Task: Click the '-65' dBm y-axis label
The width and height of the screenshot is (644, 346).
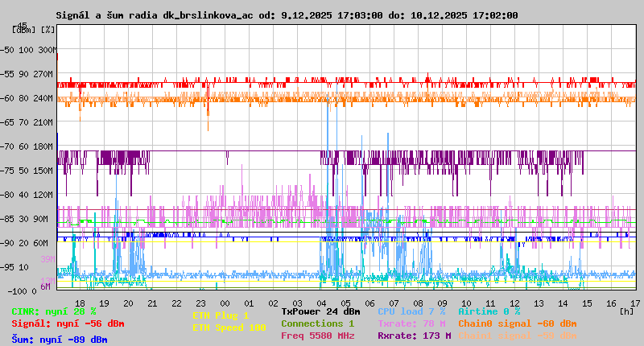Action: click(x=7, y=123)
